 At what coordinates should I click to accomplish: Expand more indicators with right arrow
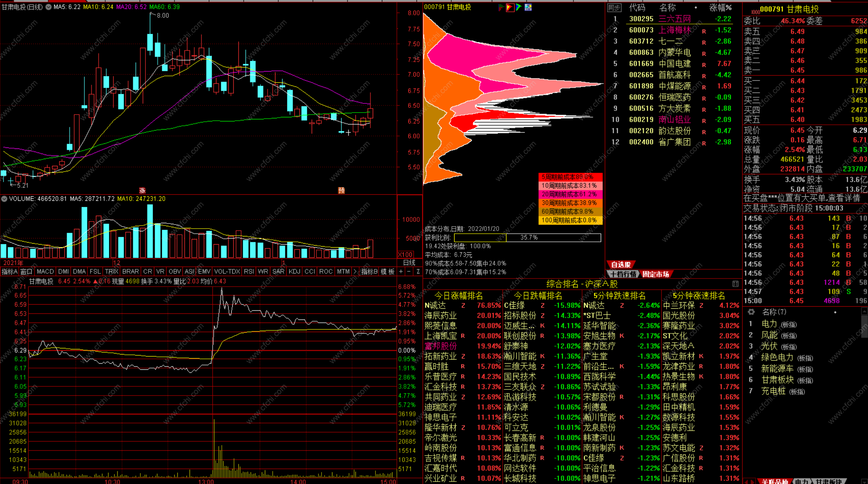click(355, 272)
